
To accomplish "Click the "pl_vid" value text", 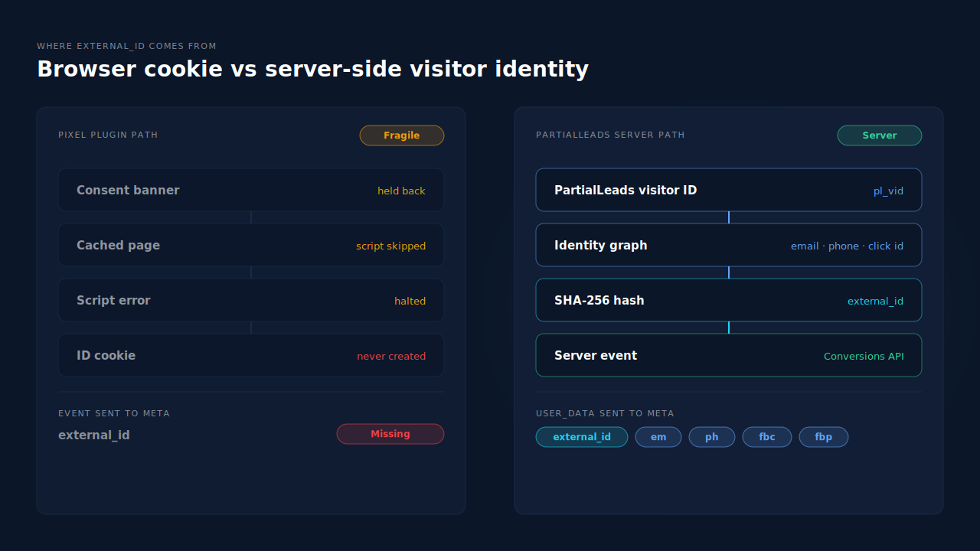I will click(x=888, y=191).
